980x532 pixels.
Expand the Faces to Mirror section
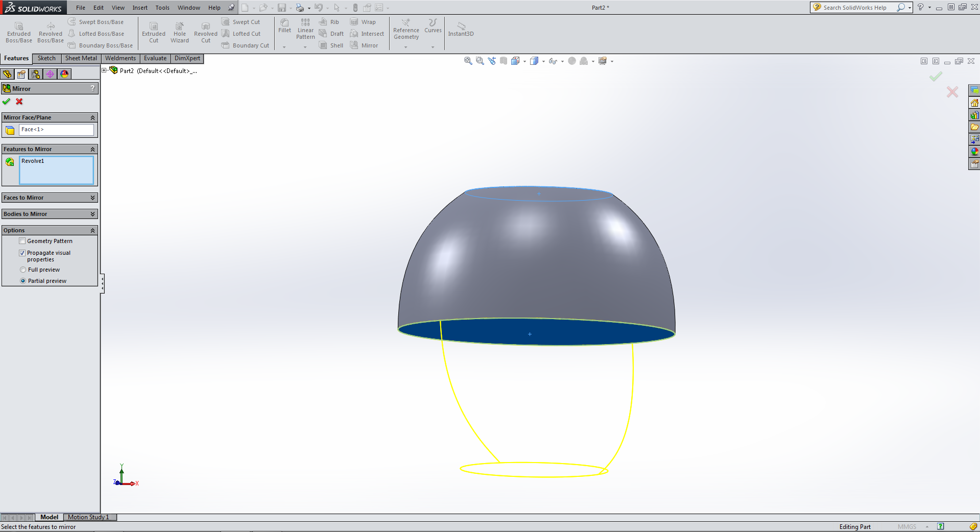click(92, 198)
